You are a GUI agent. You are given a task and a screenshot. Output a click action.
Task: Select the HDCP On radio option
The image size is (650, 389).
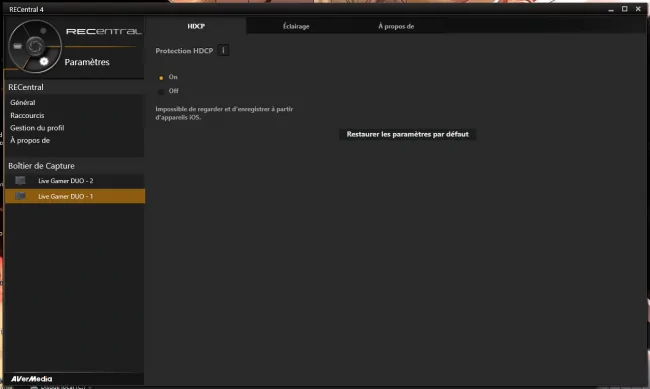coord(161,78)
